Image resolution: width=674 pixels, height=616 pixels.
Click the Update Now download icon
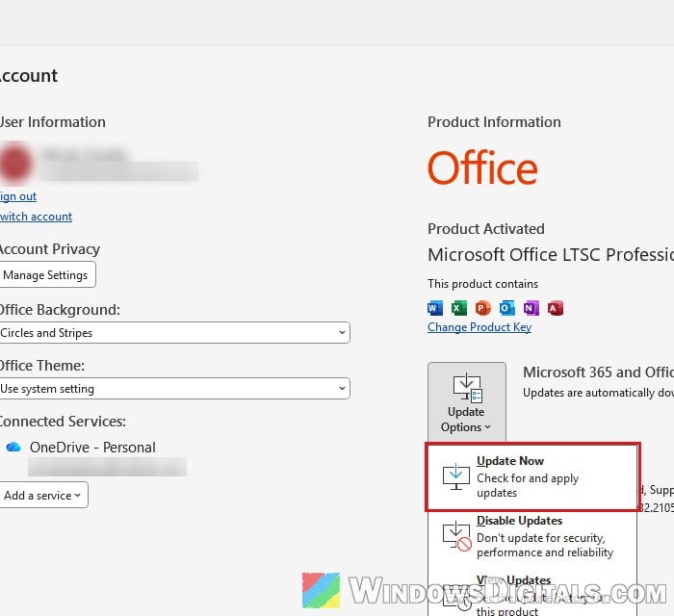click(456, 476)
